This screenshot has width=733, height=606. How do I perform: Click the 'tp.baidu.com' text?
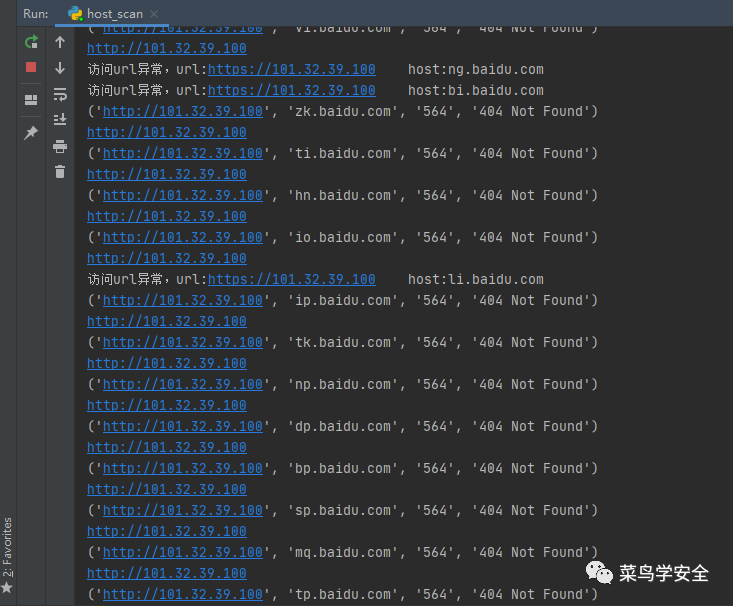tap(343, 595)
